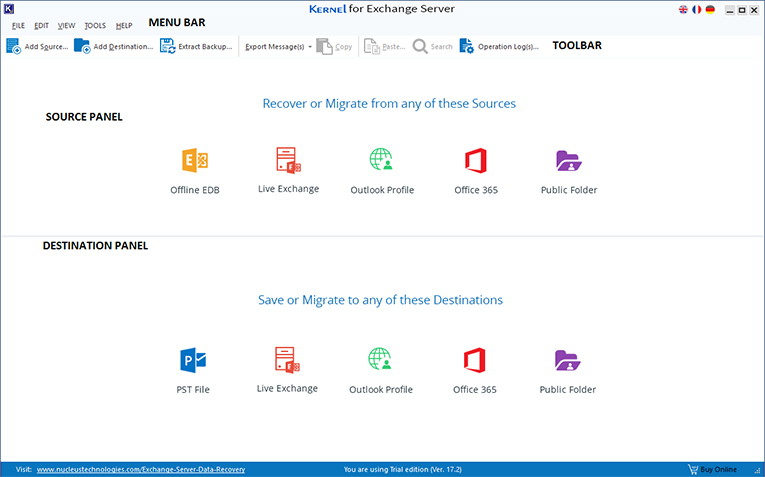Open the File menu

point(19,25)
